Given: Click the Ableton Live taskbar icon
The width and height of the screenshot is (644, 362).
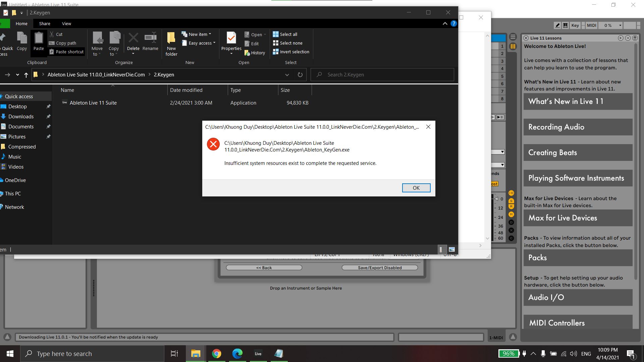Looking at the screenshot, I should [258, 354].
